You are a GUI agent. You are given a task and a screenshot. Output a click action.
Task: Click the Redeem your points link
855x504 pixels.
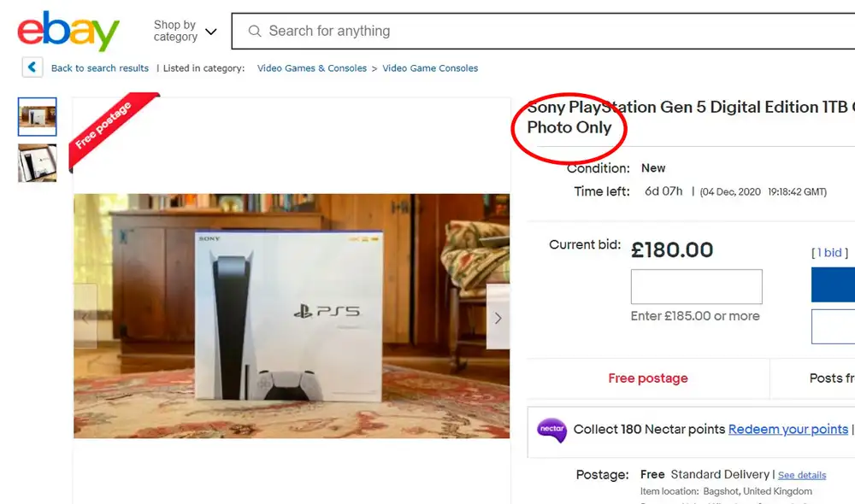787,429
